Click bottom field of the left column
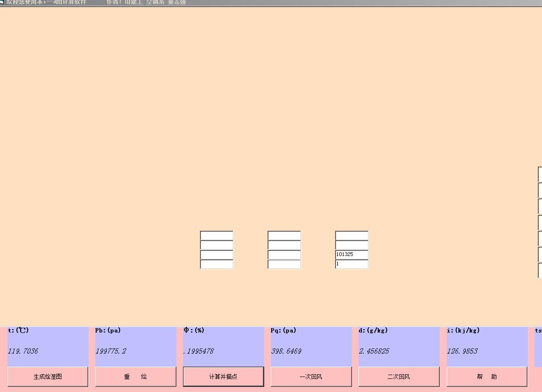Viewport: 542px width, 392px height. [x=216, y=264]
